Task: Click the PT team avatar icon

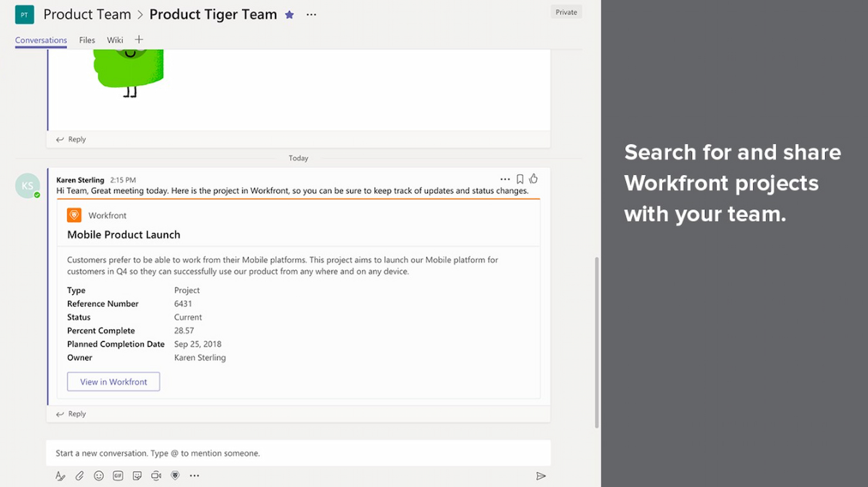Action: (x=24, y=15)
